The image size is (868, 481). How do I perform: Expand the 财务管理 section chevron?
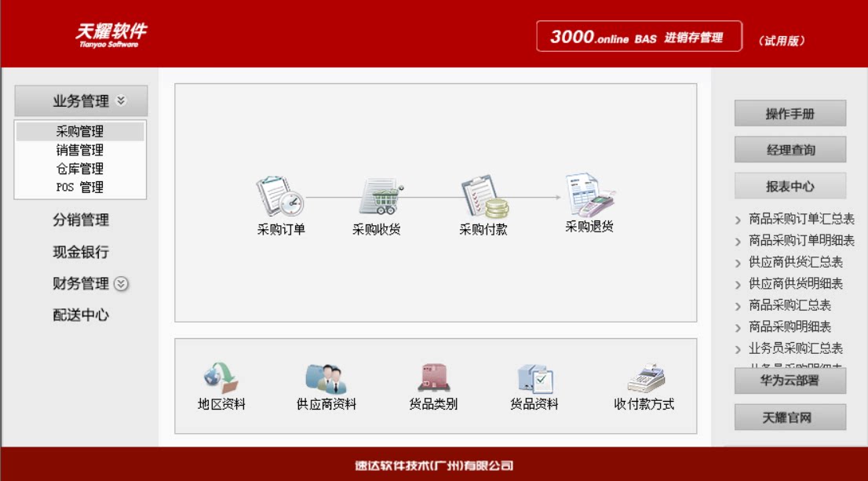tap(121, 284)
